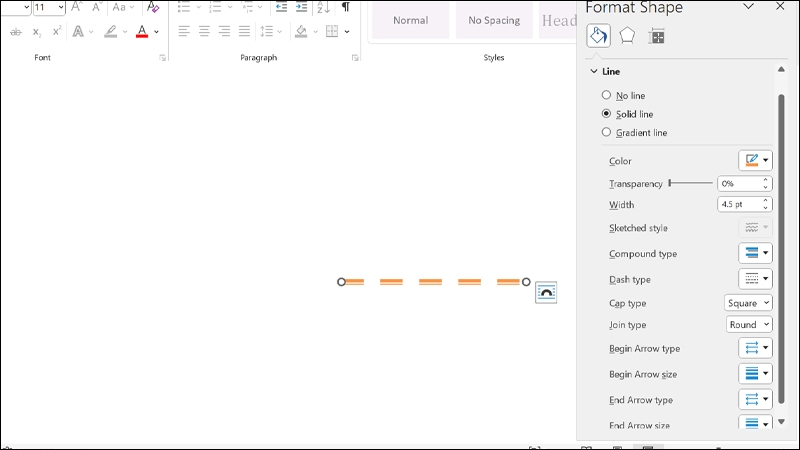Toggle the Show paragraph marks pilcrow icon

345,7
